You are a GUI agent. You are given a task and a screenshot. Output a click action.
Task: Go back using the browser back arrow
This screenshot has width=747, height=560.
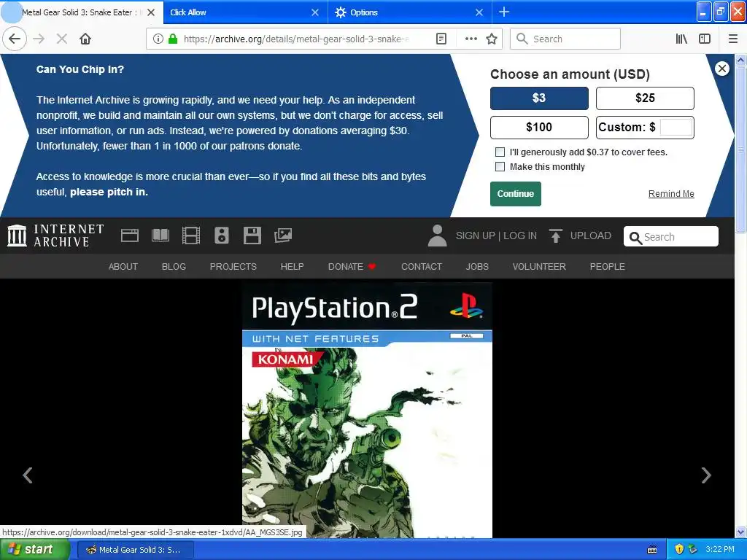coord(15,39)
